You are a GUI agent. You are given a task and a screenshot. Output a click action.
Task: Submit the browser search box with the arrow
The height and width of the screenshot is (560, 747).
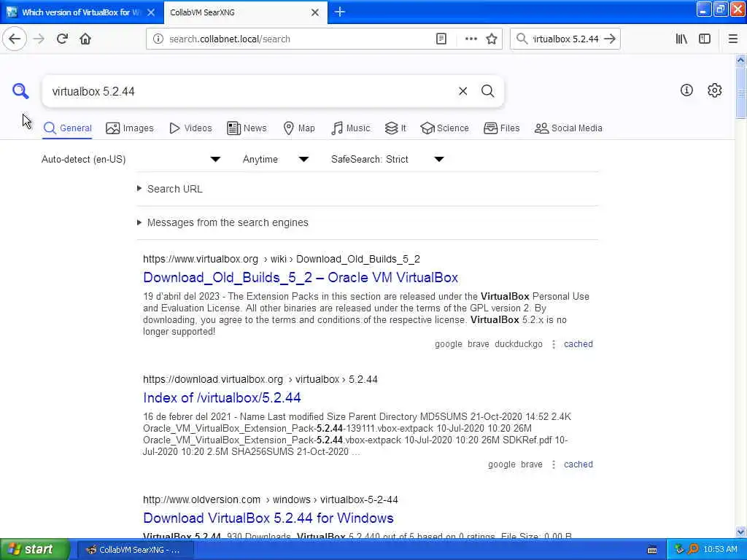click(x=610, y=39)
